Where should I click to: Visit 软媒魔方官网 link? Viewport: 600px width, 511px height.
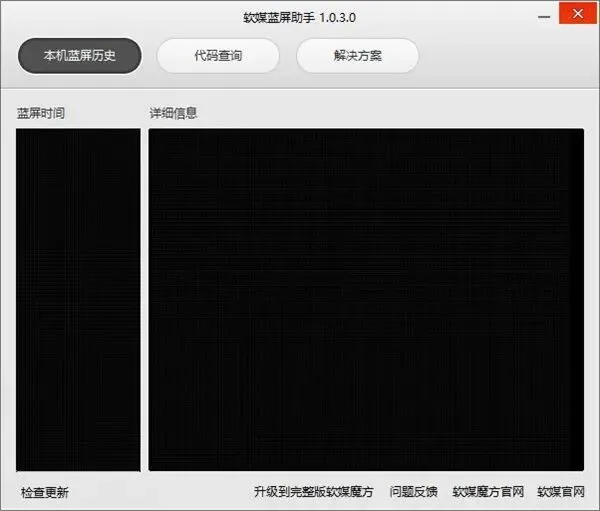(x=488, y=492)
